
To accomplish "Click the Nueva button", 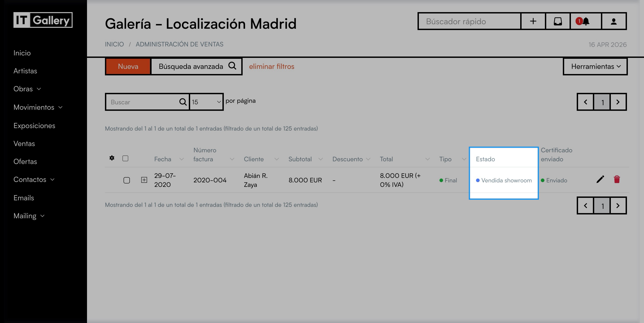I will [128, 66].
